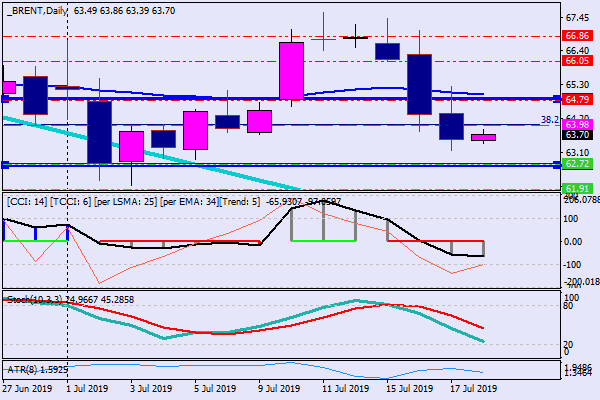This screenshot has width=600, height=400.
Task: Click the 17 Jul 2019 date label
Action: click(470, 389)
